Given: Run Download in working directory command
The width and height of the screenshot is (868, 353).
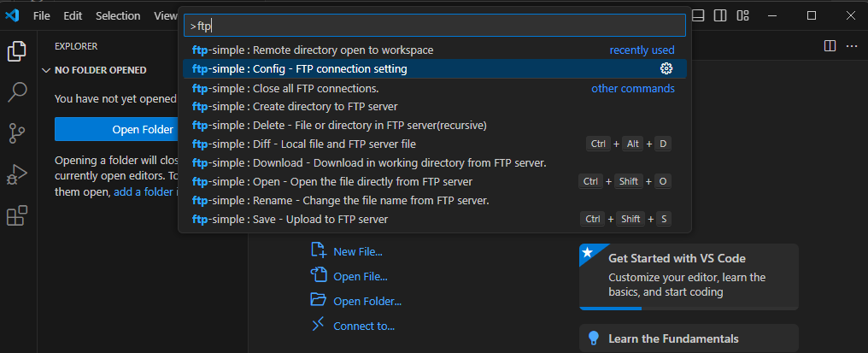Looking at the screenshot, I should (435, 163).
